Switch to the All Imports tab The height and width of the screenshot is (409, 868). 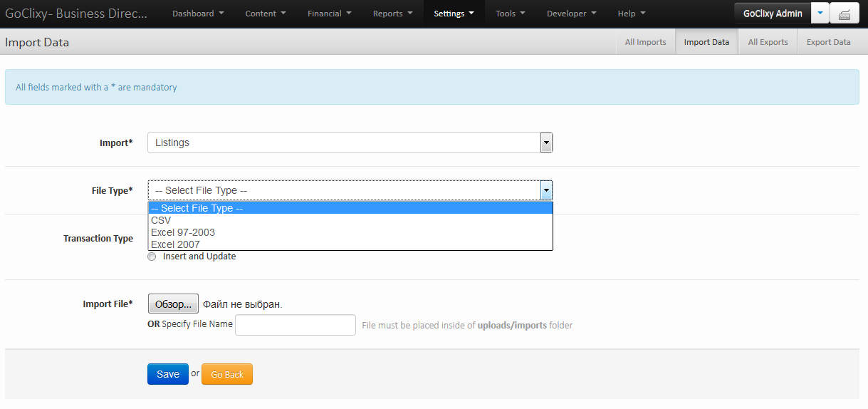pos(645,42)
